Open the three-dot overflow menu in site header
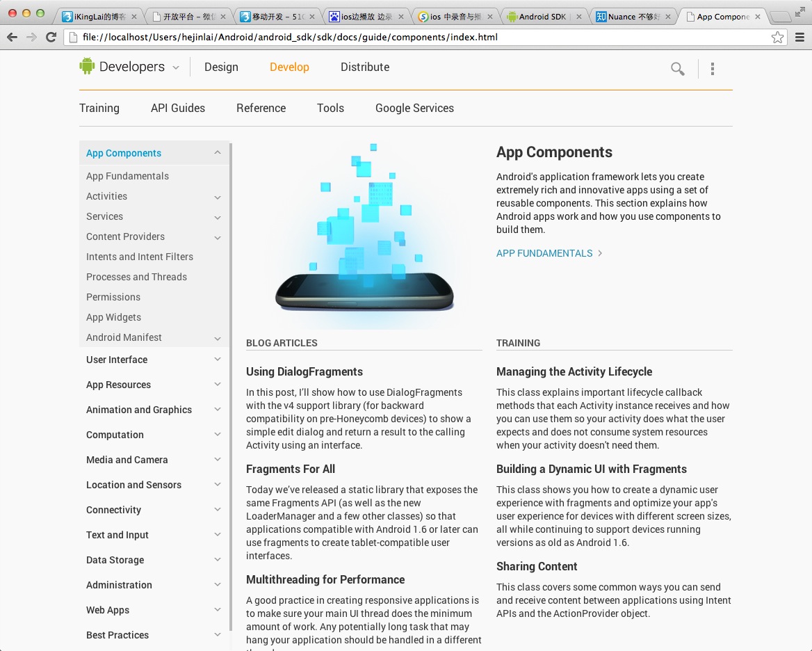This screenshot has width=812, height=651. coord(713,69)
